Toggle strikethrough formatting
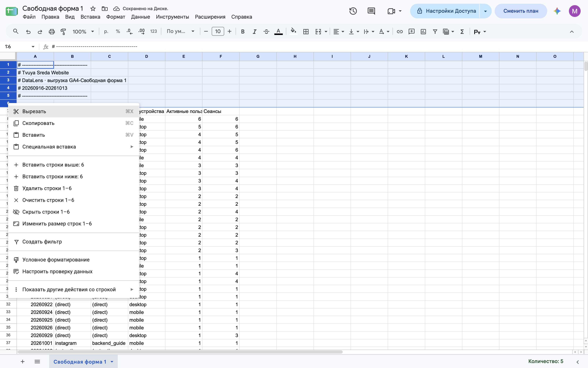The height and width of the screenshot is (368, 588). point(266,32)
